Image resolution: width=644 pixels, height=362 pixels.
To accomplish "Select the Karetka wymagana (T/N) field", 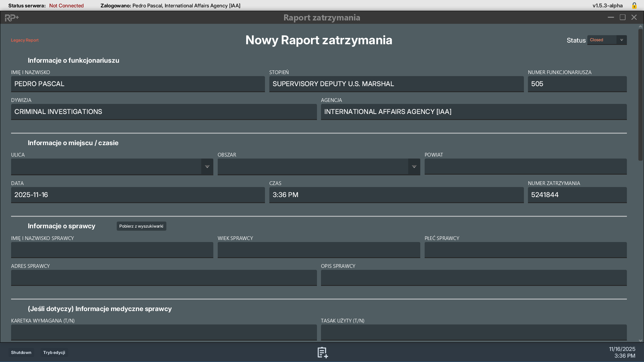I will point(164,332).
